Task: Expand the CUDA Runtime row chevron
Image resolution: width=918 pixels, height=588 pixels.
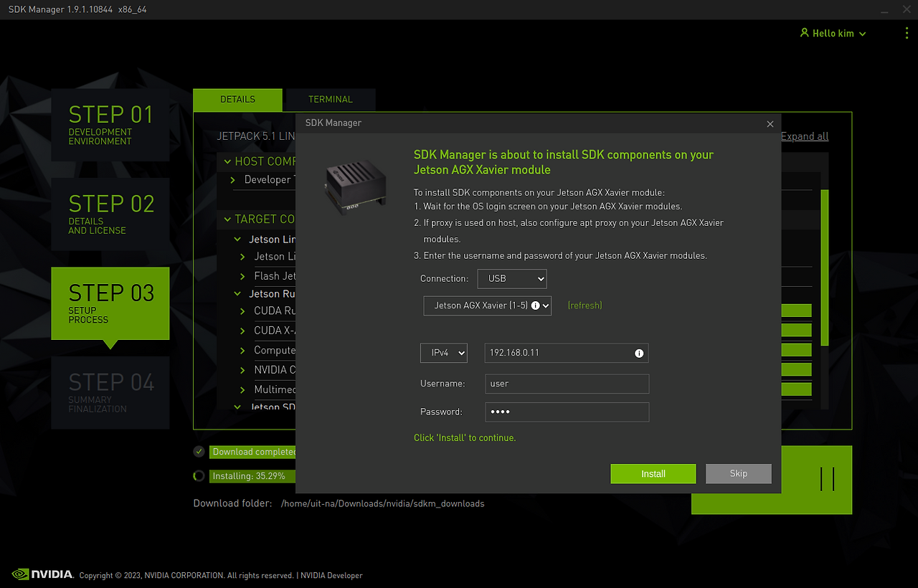Action: 243,311
